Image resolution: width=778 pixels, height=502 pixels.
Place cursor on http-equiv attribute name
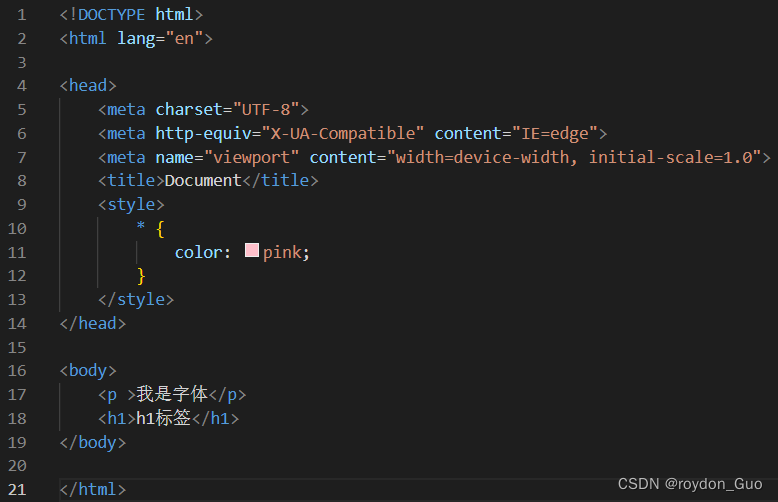(x=203, y=133)
